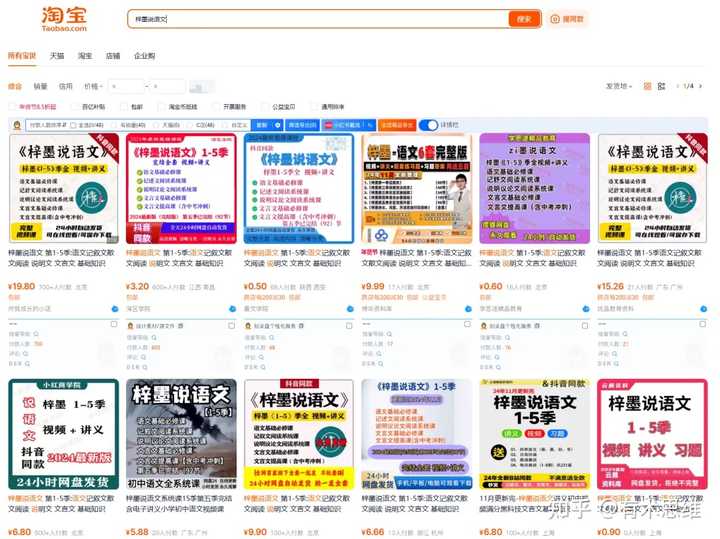Viewport: 720px width, 539px height.
Task: Tick the 全选 checkbox in plugin toolbar
Action: (73, 125)
